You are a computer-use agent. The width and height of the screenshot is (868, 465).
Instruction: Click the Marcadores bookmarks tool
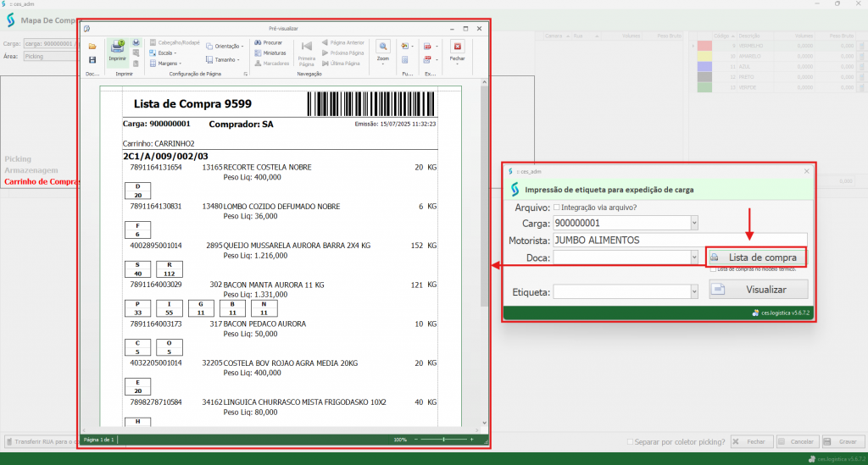click(x=272, y=64)
